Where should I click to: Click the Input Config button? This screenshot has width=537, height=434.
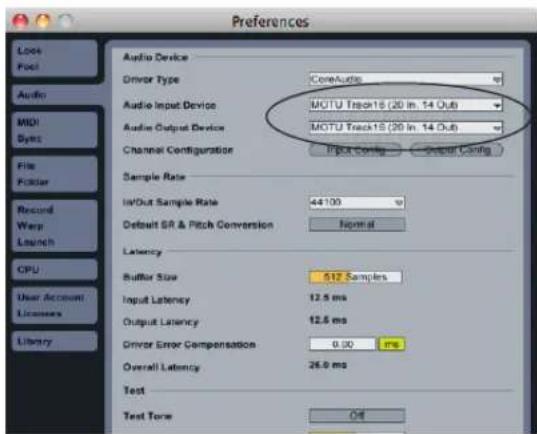tap(355, 150)
